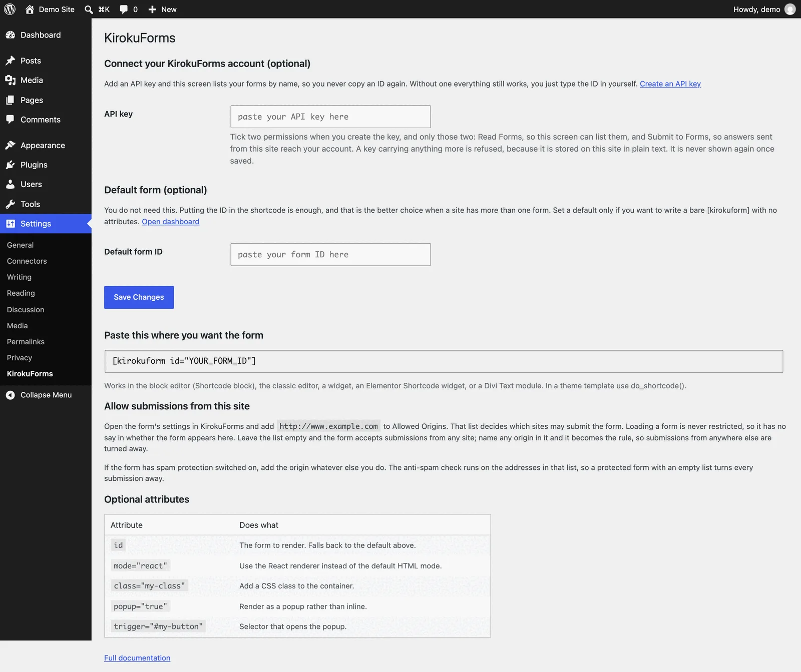This screenshot has height=672, width=801.
Task: Click the KirokuForms page title
Action: point(140,38)
